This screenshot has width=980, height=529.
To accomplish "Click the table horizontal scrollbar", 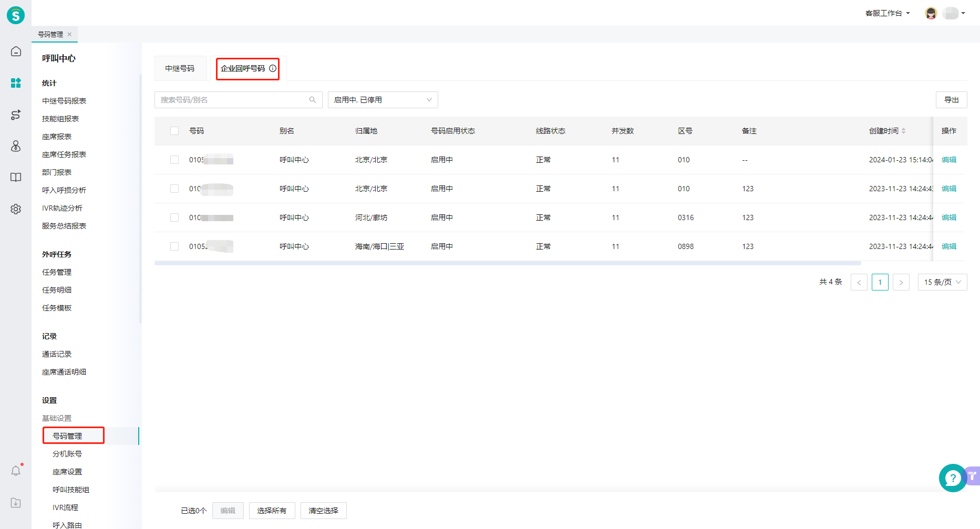I will [508, 263].
